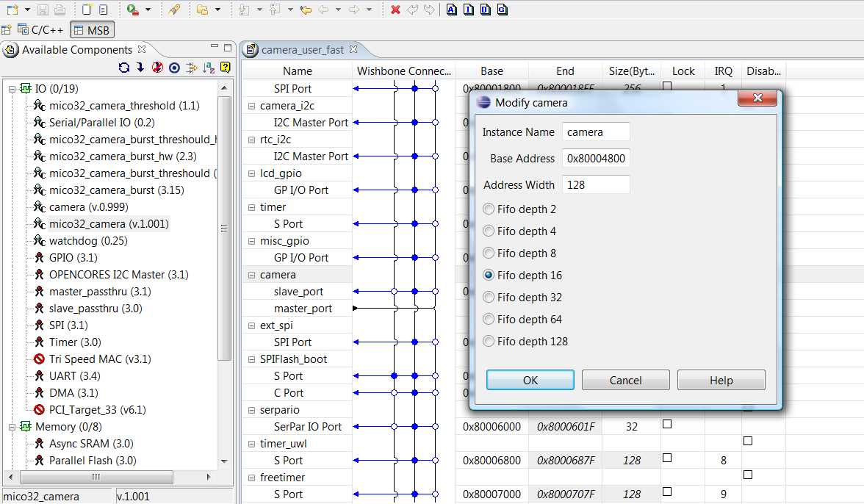Select Fifo depth 8 radio button
The width and height of the screenshot is (864, 504).
click(x=488, y=253)
